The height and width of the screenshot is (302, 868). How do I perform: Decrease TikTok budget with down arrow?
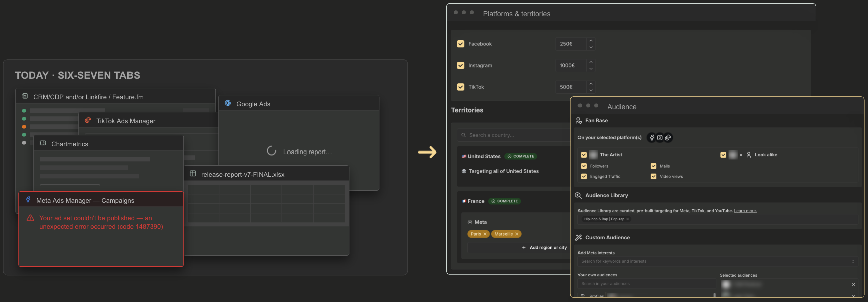(591, 90)
